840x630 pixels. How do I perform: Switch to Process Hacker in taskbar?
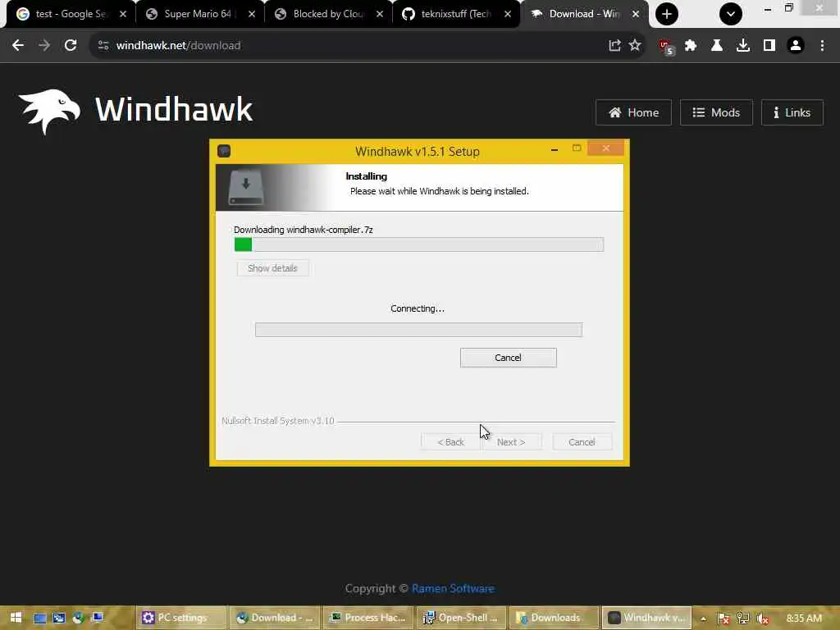pos(368,618)
